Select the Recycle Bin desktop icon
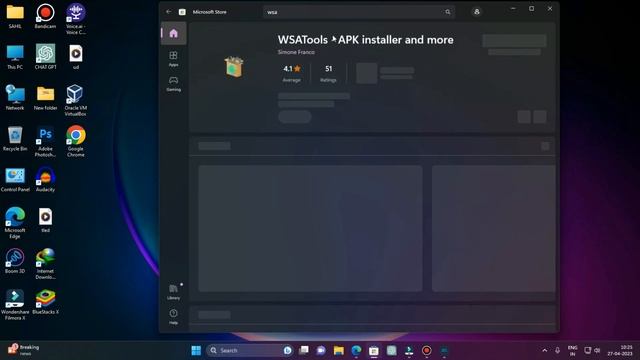Screen dimensions: 640x360 click(x=15, y=139)
